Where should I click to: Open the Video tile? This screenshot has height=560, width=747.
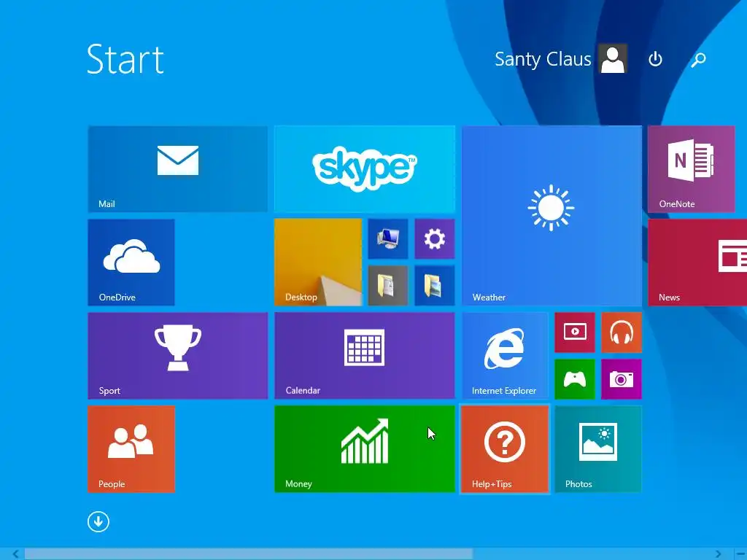point(575,332)
